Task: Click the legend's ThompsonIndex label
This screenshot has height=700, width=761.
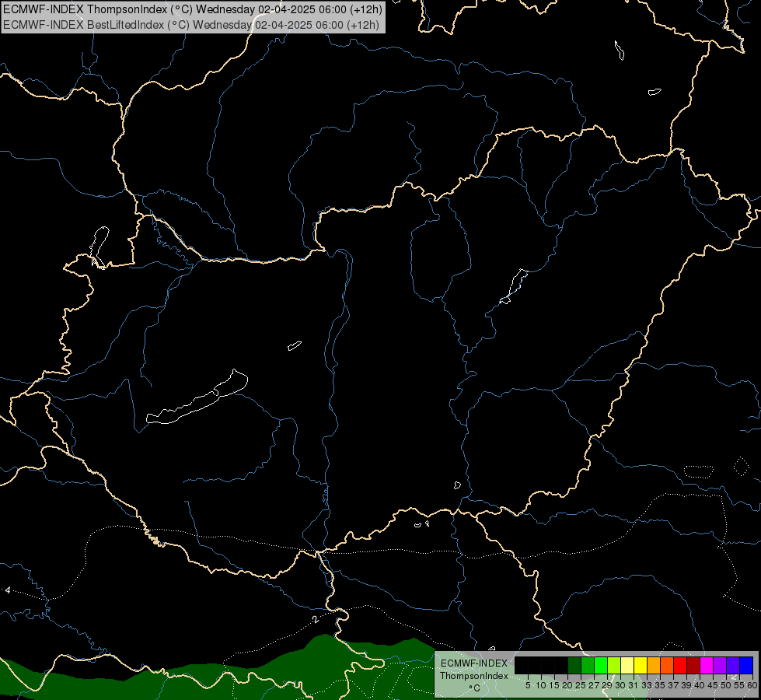Action: 474,676
